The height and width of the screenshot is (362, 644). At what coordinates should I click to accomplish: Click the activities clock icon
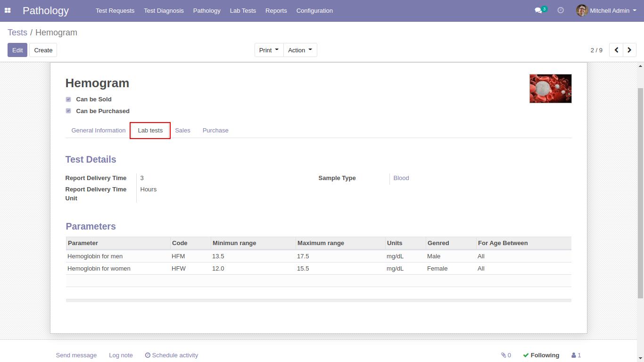[561, 10]
